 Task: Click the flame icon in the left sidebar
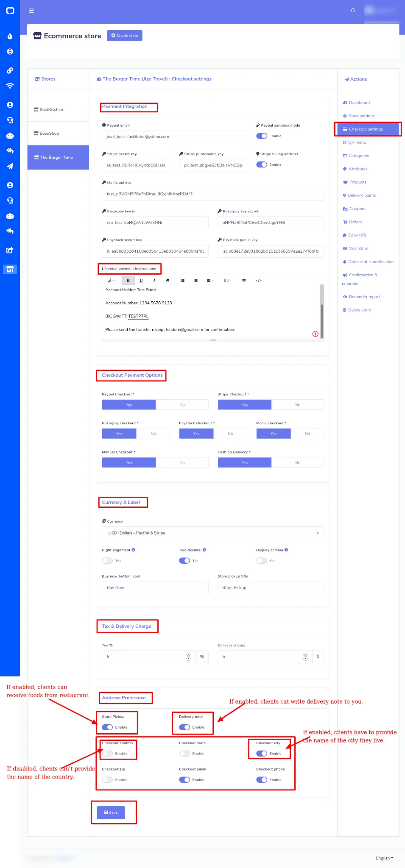tap(10, 36)
